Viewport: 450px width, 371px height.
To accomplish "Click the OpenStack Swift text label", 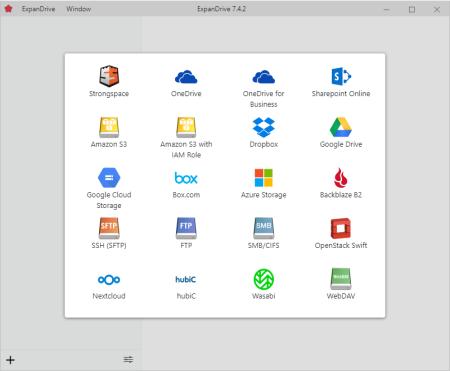I will click(341, 245).
